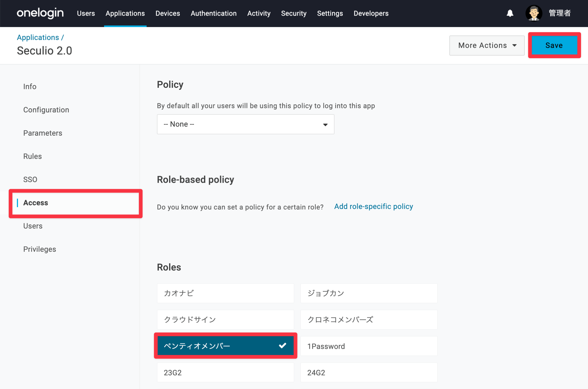
Task: Toggle the クロネコメンバーズ role
Action: (x=369, y=320)
